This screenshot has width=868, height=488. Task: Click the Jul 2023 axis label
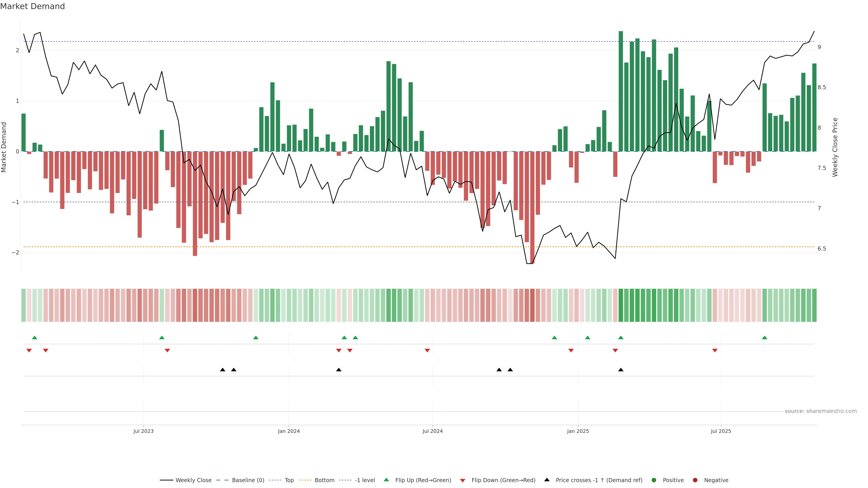pyautogui.click(x=143, y=431)
